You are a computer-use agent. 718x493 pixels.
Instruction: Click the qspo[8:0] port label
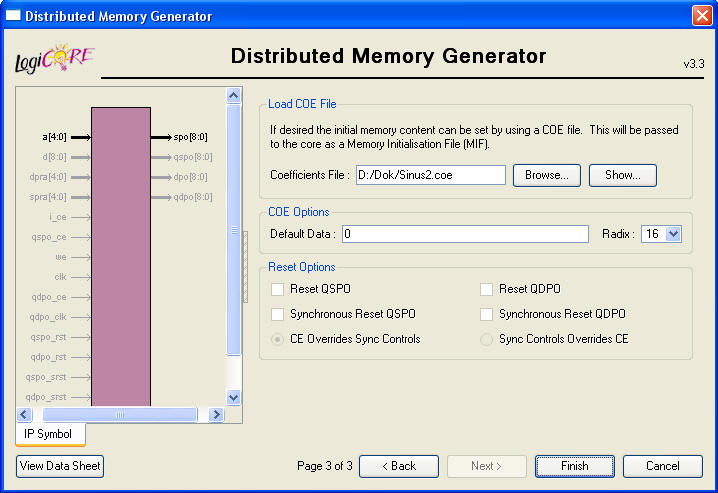click(x=193, y=157)
